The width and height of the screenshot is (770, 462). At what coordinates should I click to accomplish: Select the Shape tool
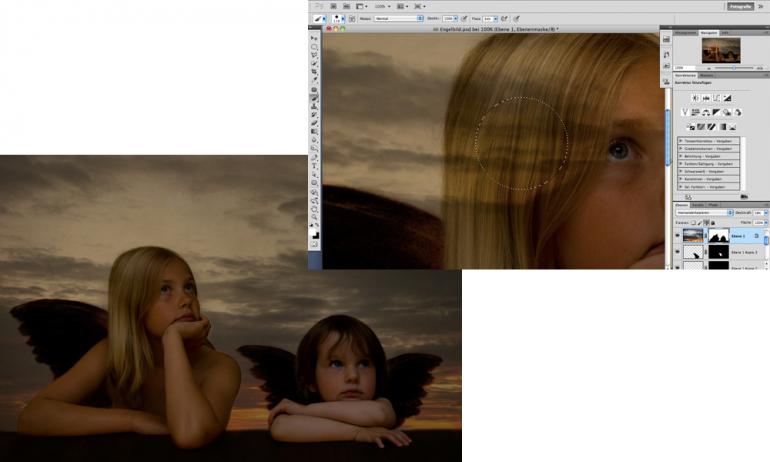(x=314, y=183)
